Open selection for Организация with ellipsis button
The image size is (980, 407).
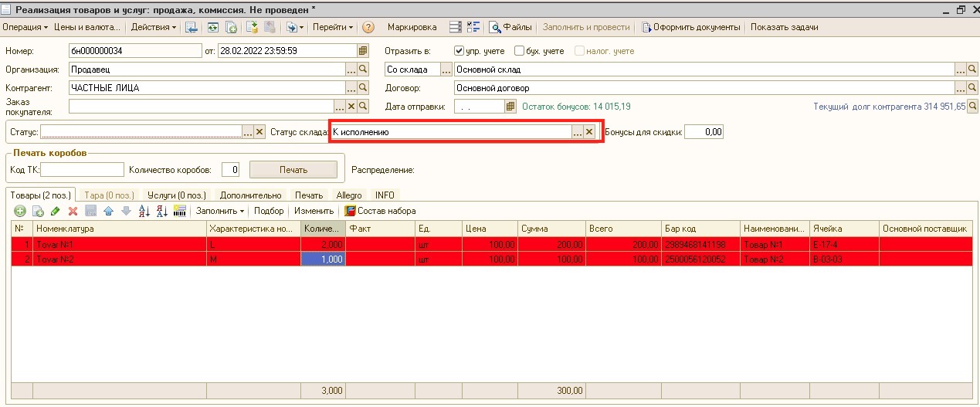click(x=351, y=69)
